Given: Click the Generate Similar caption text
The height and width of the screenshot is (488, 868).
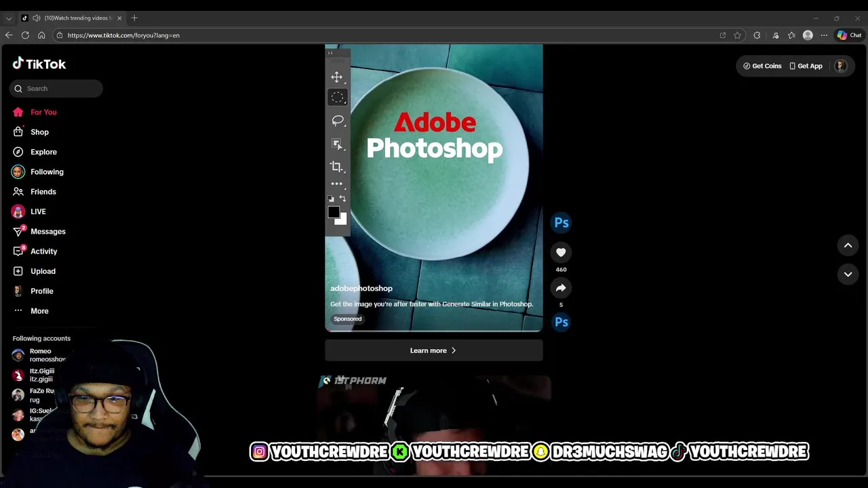Looking at the screenshot, I should (x=431, y=304).
